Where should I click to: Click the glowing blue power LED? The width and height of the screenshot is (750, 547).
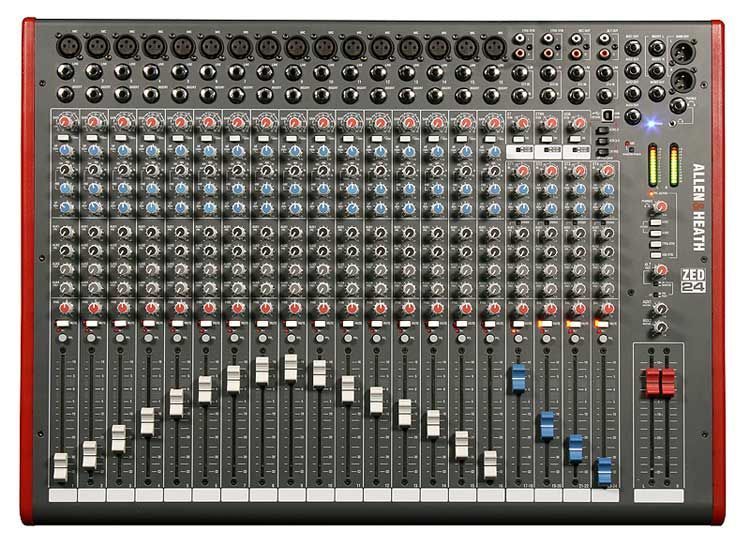point(651,124)
